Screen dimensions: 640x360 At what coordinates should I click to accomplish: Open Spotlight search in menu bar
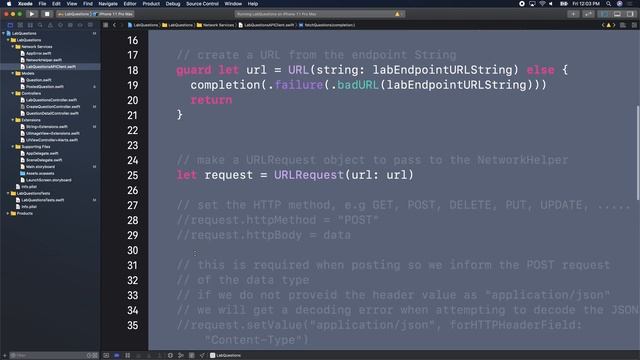609,4
